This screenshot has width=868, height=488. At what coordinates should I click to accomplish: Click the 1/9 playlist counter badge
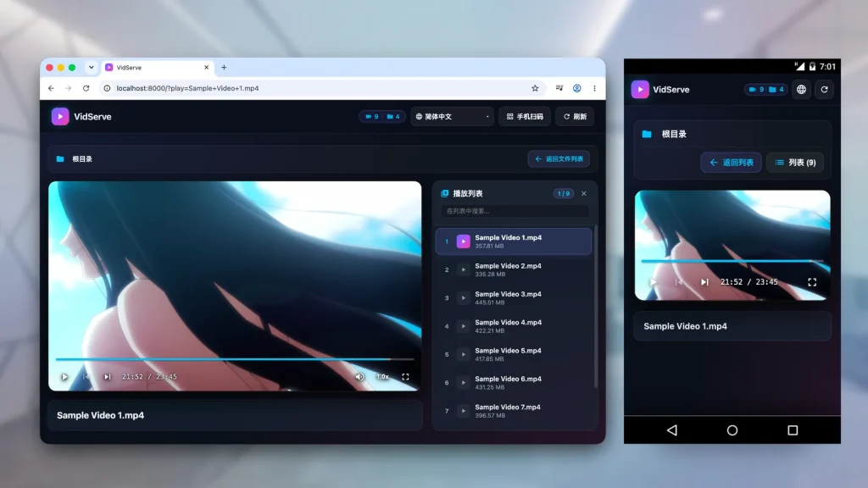click(564, 194)
